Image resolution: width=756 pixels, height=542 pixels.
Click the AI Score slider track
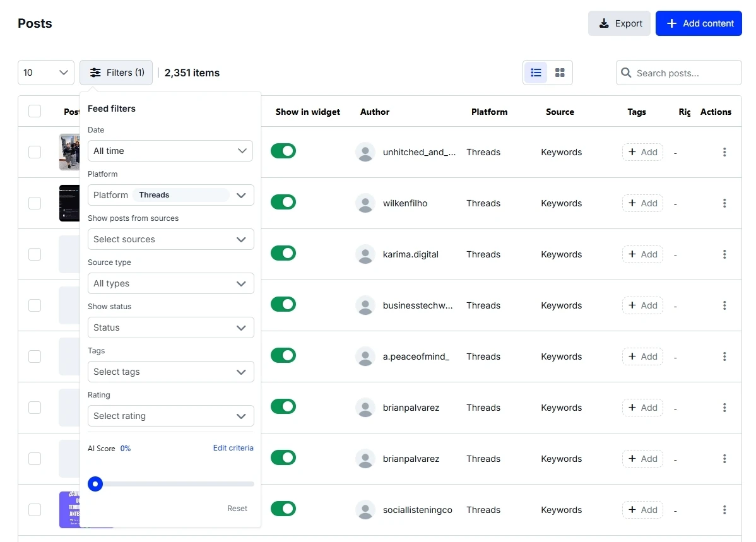[x=171, y=484]
